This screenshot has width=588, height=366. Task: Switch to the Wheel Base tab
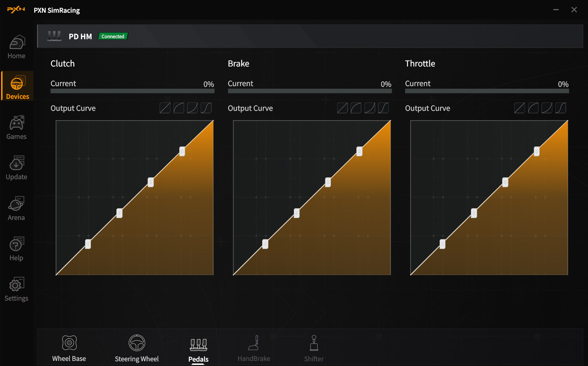(x=69, y=348)
